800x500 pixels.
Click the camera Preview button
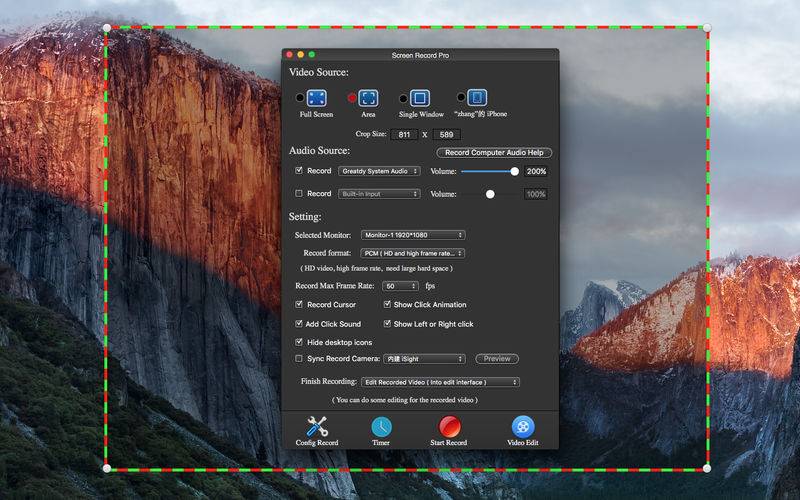pos(497,359)
